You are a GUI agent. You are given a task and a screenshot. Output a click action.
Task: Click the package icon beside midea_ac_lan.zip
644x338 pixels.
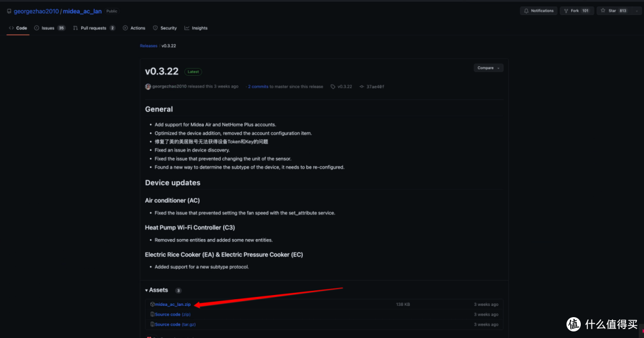[153, 305]
